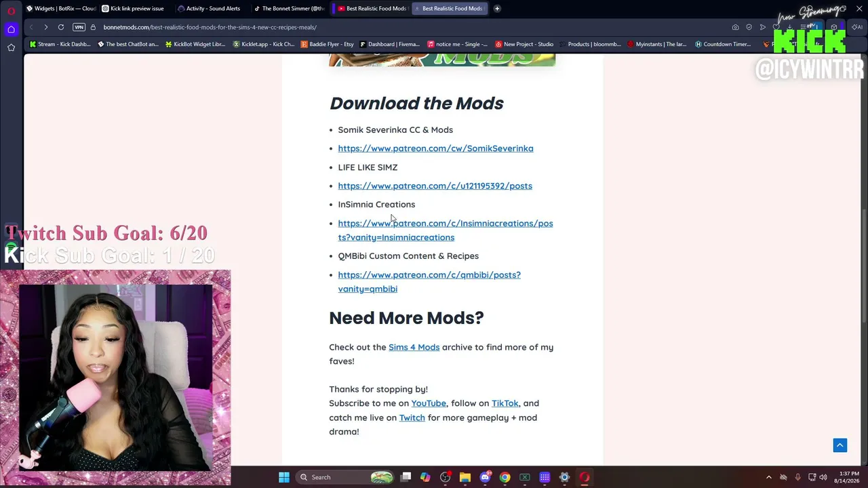
Task: Open File Explorer from the taskbar
Action: (x=465, y=477)
